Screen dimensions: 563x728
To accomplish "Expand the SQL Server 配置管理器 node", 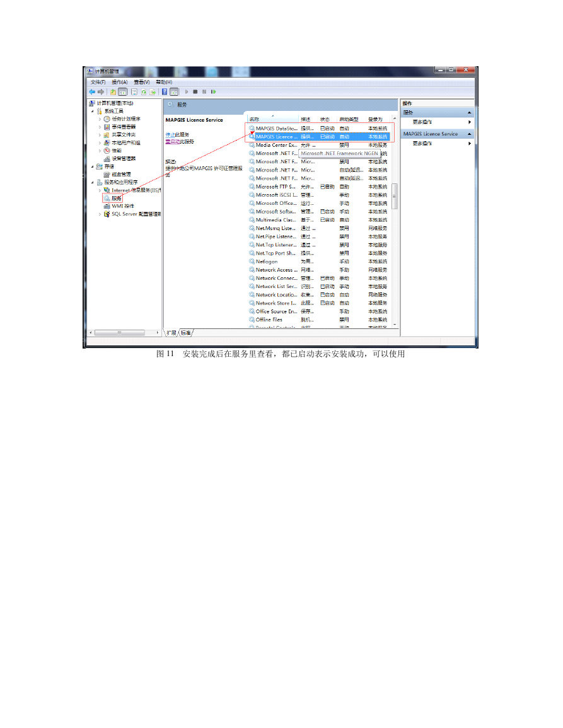I will (x=100, y=214).
